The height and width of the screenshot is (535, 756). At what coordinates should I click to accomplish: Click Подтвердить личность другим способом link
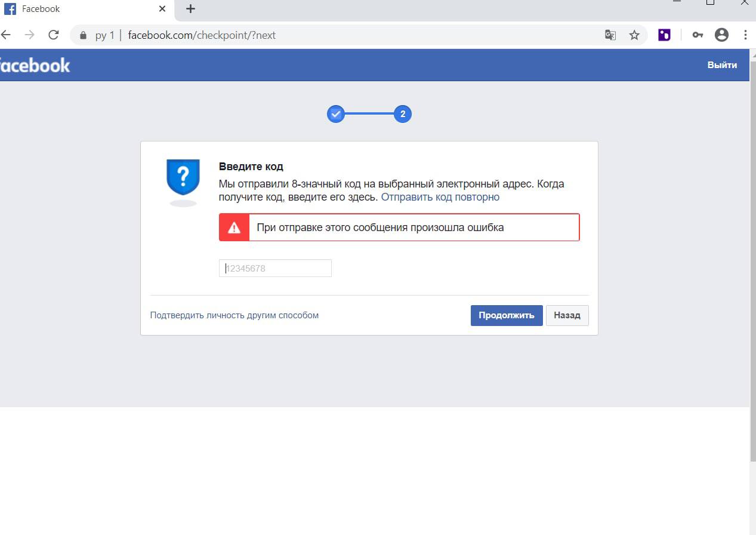point(234,315)
